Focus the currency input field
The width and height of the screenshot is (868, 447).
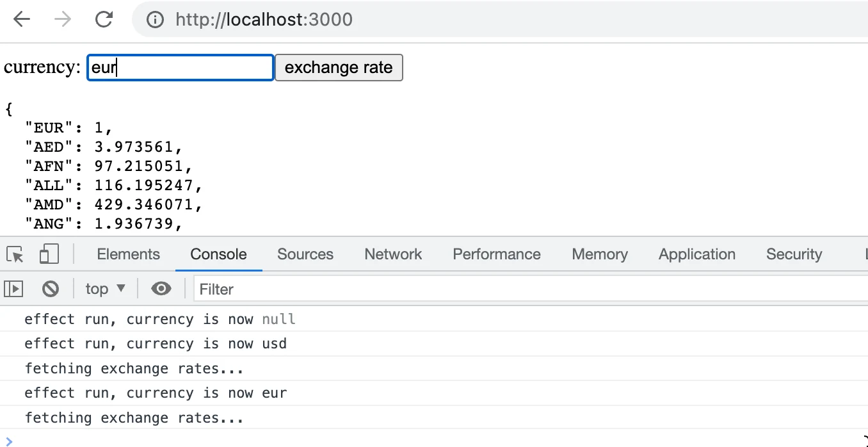click(x=181, y=68)
